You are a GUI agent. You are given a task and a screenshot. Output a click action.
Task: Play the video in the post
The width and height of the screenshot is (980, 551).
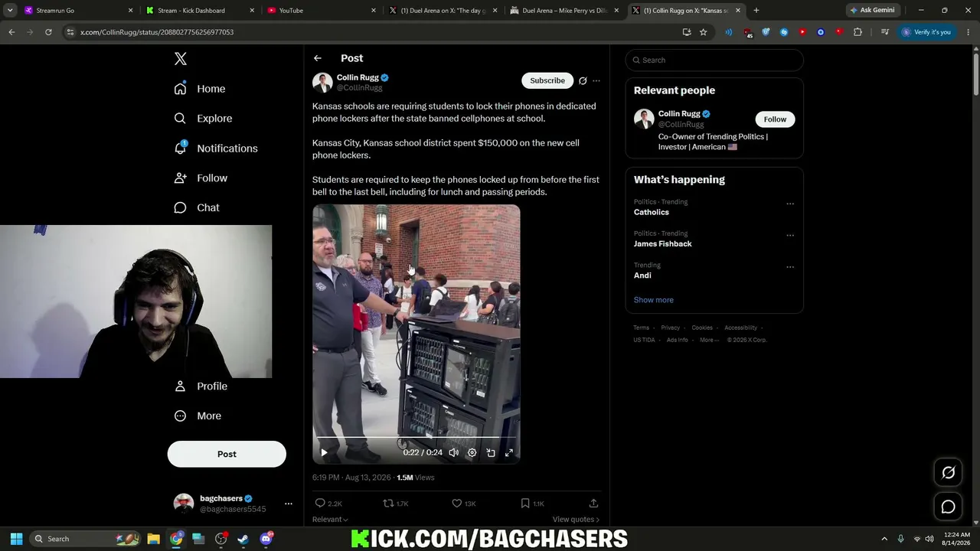324,453
